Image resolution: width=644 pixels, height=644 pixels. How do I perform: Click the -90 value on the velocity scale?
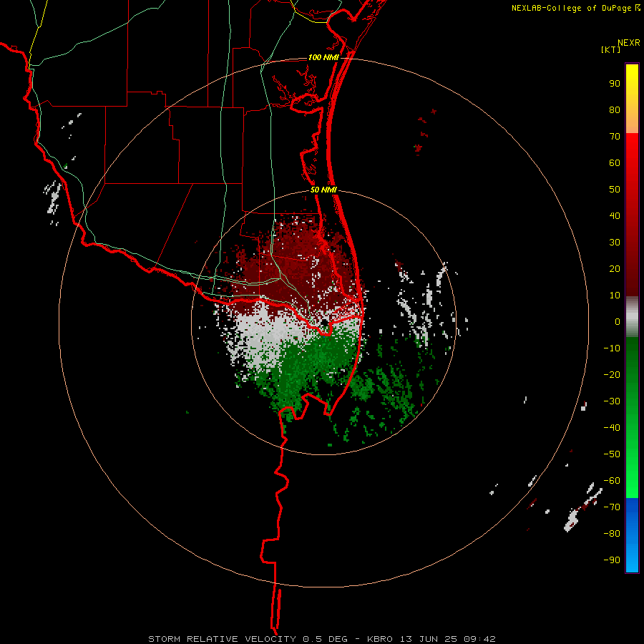click(612, 560)
